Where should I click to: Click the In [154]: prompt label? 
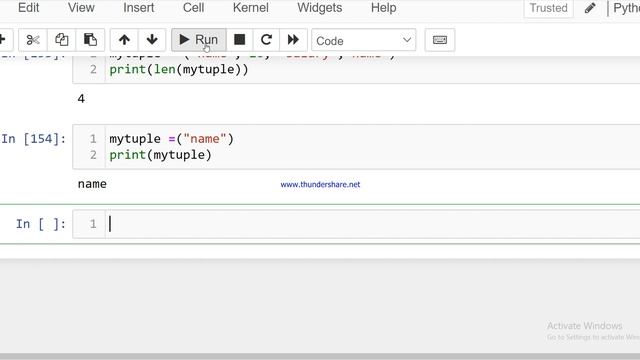click(x=33, y=139)
